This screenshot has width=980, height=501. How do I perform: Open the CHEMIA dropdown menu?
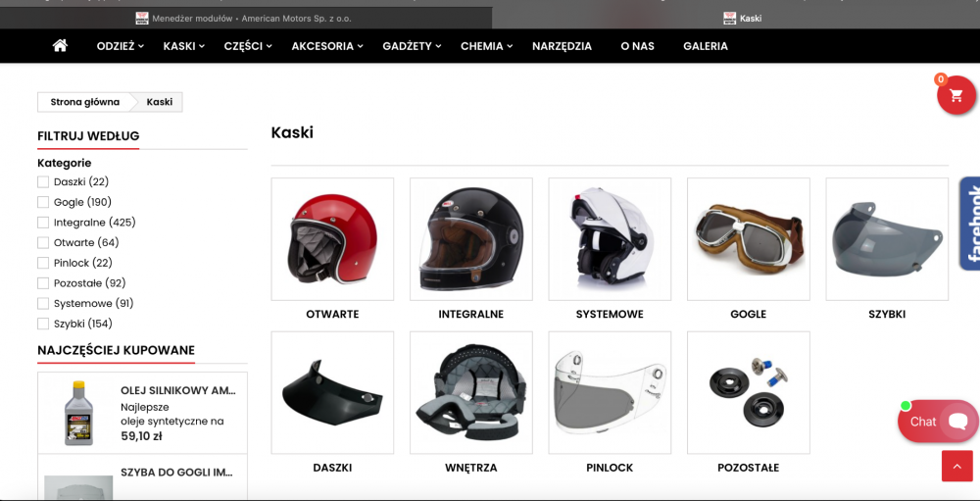487,46
